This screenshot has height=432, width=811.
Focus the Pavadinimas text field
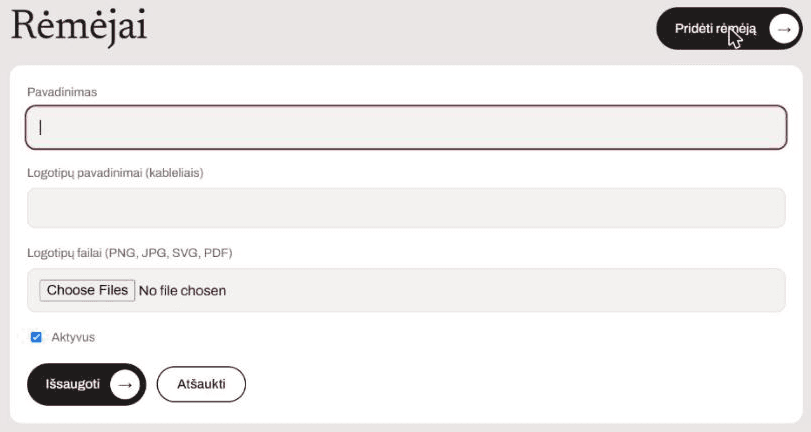[x=406, y=127]
